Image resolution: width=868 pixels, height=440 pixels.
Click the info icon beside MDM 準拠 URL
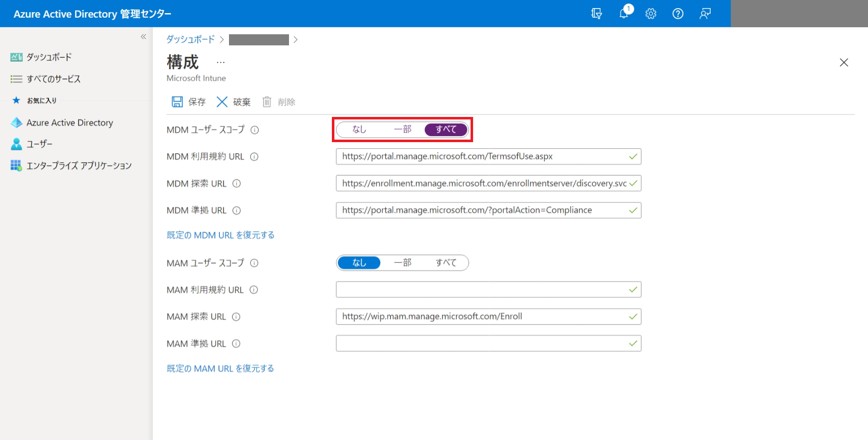coord(237,211)
